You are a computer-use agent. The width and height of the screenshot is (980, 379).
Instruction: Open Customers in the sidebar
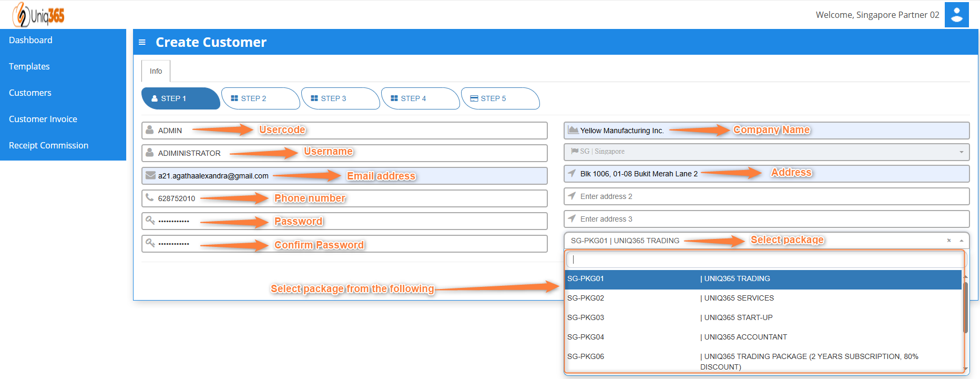click(x=30, y=93)
